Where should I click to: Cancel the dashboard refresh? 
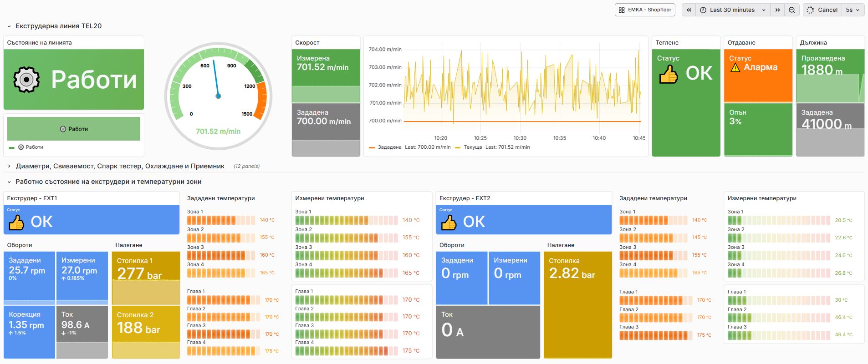click(822, 10)
